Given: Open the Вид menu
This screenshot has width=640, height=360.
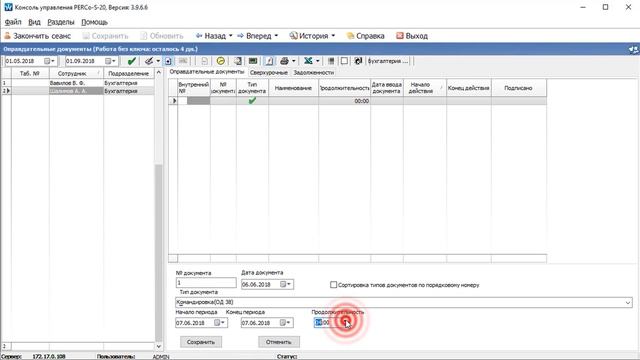Looking at the screenshot, I should pyautogui.click(x=34, y=22).
